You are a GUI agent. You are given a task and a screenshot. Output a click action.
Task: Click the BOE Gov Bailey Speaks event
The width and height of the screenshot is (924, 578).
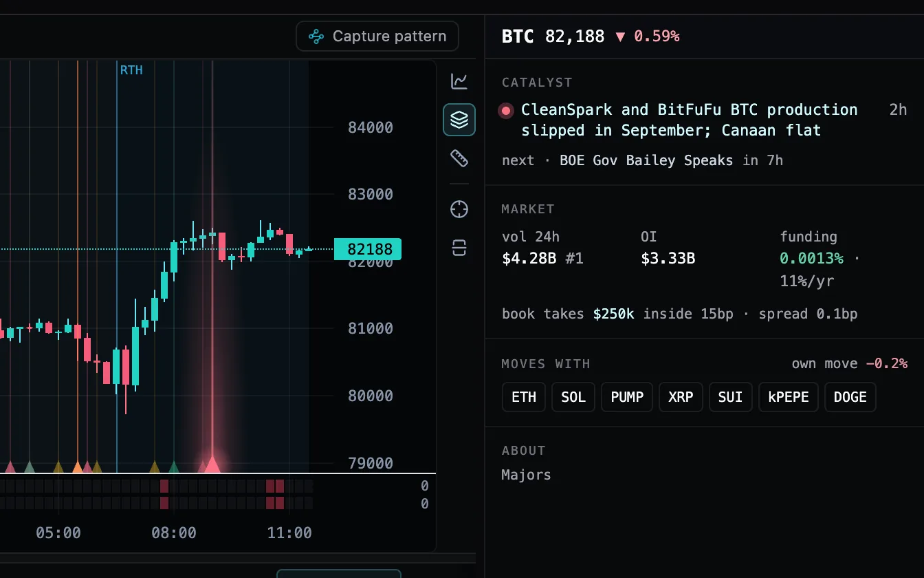[x=646, y=160]
